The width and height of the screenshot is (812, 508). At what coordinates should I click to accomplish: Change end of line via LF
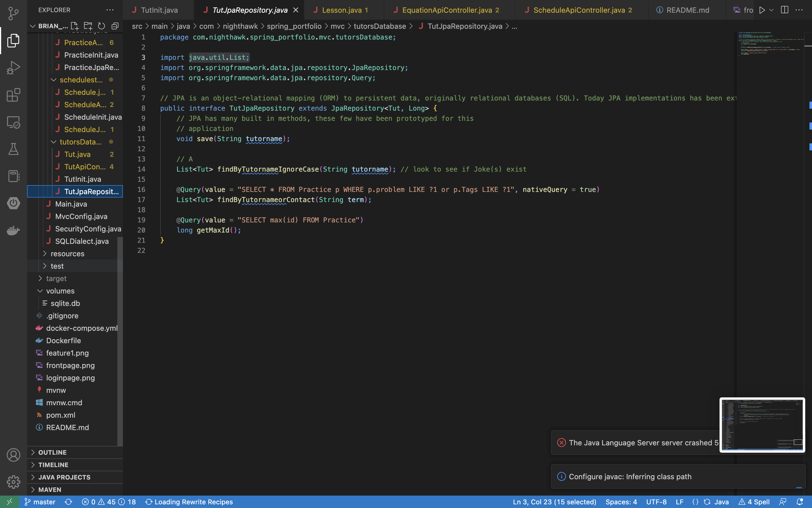tap(679, 502)
